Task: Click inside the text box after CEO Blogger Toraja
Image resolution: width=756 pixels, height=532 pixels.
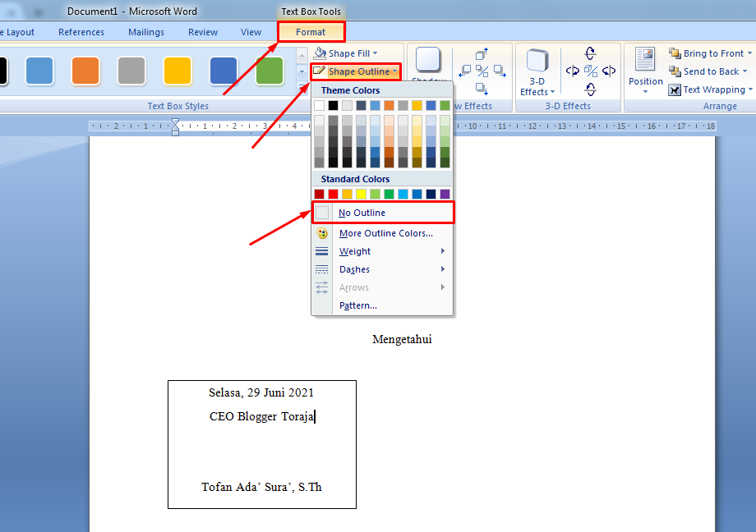Action: coord(316,416)
